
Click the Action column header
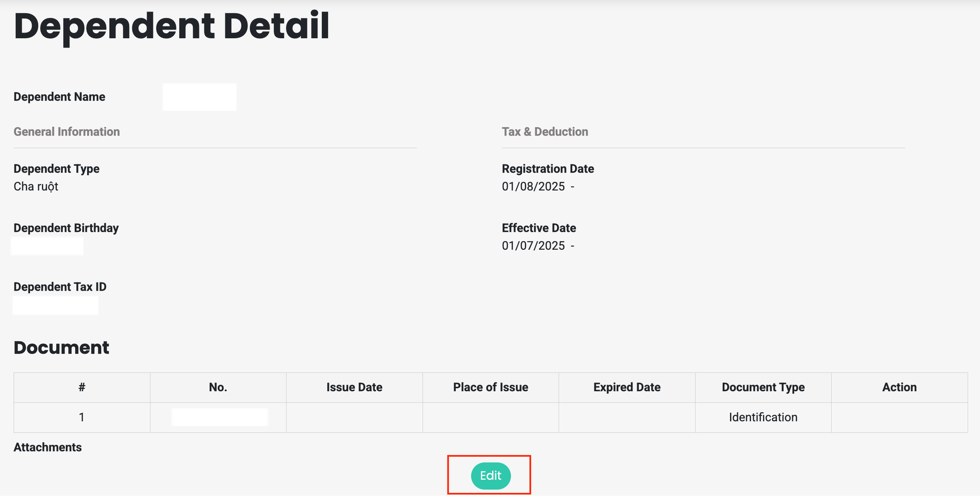(899, 387)
